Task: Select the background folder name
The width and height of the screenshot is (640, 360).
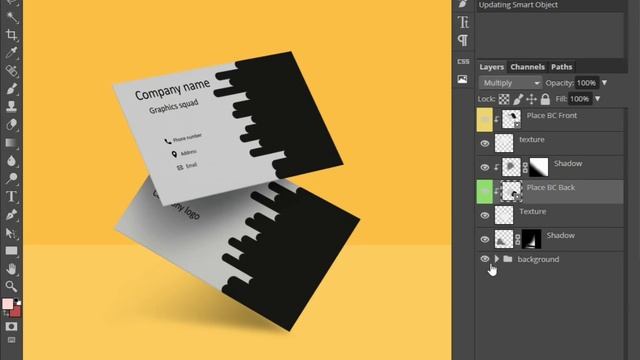Action: point(538,259)
